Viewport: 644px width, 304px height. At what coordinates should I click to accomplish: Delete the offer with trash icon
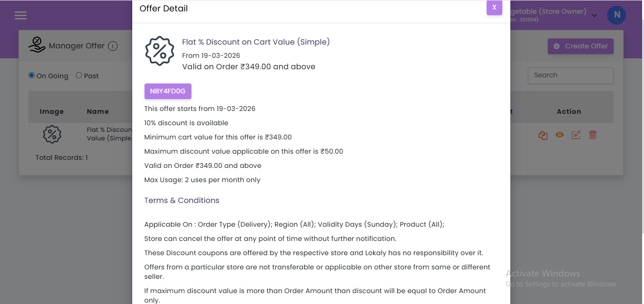(x=593, y=135)
